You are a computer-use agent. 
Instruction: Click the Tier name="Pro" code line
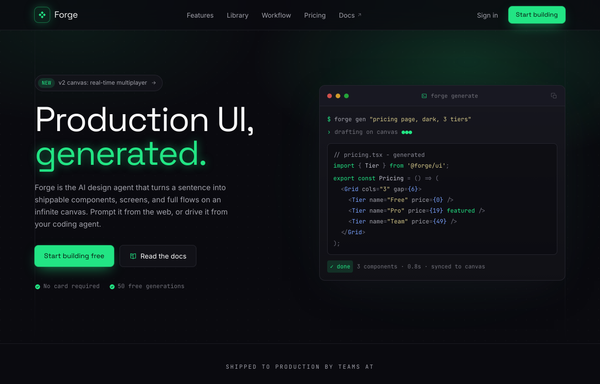[x=416, y=210]
